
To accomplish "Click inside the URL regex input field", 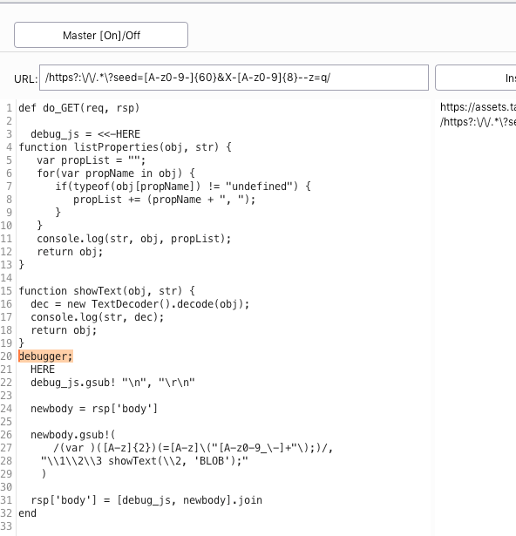I will tap(234, 78).
